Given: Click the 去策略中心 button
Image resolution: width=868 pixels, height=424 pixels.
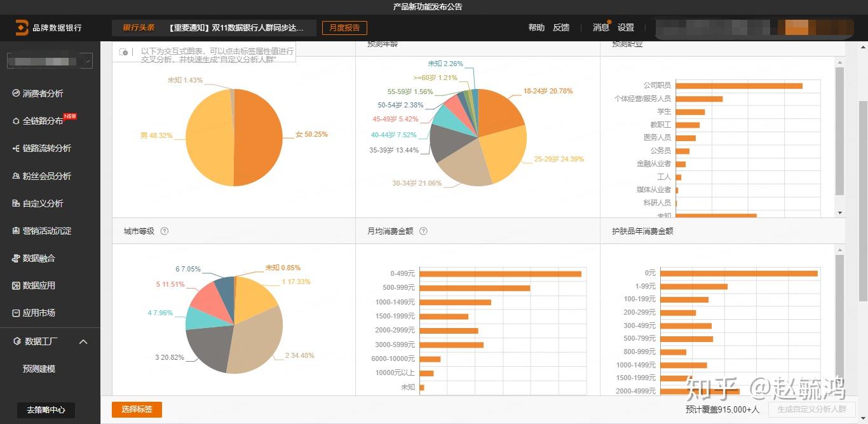Looking at the screenshot, I should tap(46, 410).
